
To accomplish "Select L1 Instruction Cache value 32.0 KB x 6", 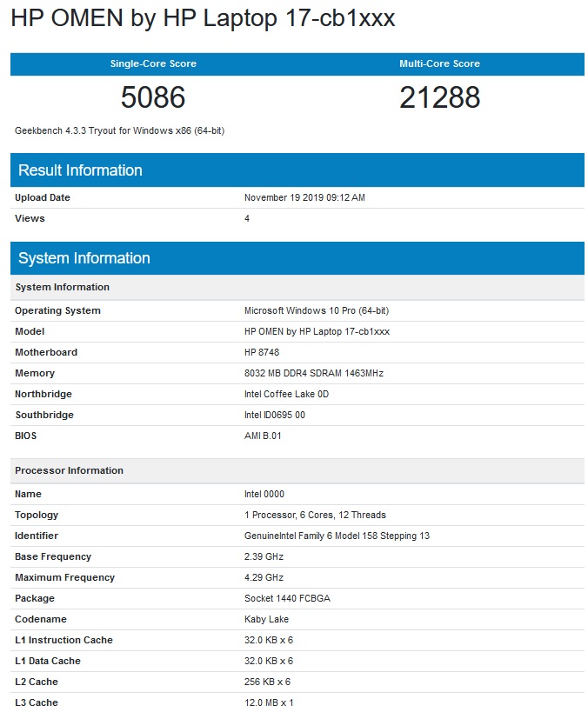I will pyautogui.click(x=269, y=640).
